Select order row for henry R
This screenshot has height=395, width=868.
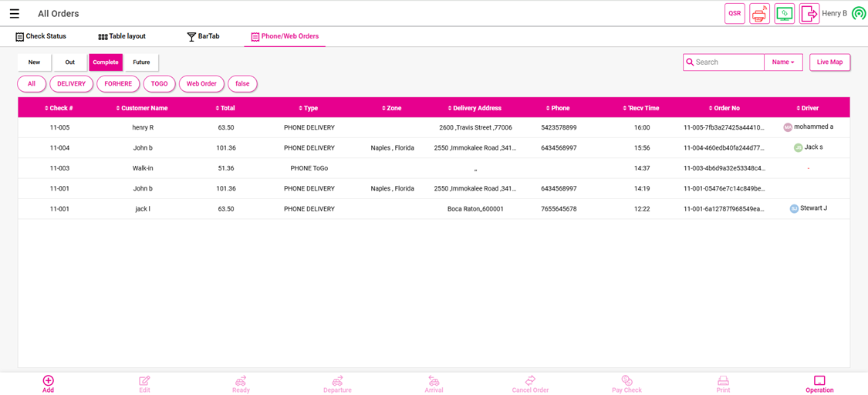coord(143,127)
